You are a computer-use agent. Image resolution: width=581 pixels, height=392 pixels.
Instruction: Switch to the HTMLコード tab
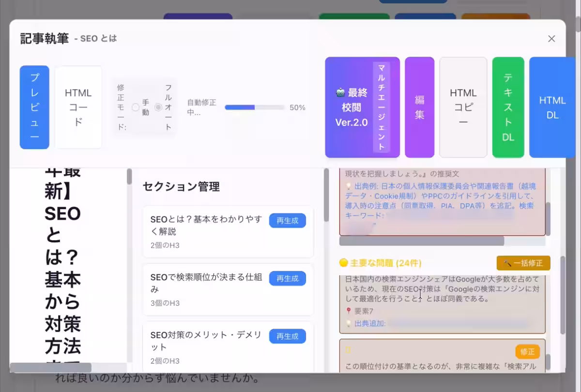(78, 107)
